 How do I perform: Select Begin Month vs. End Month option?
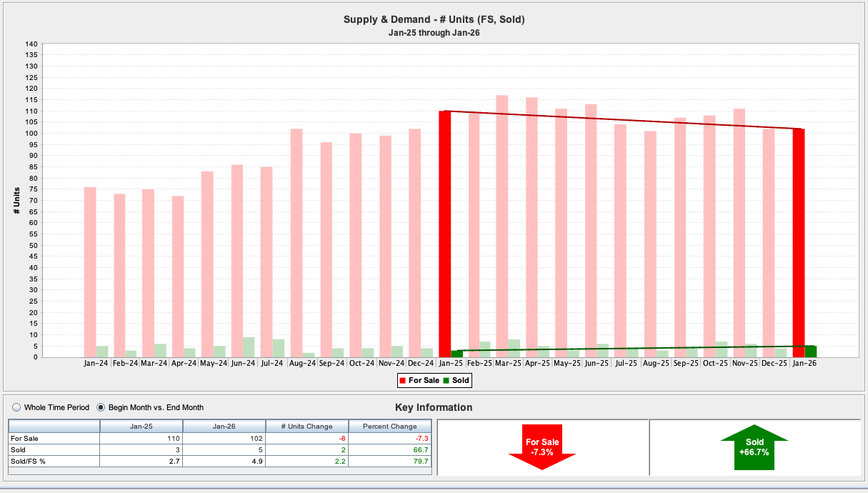coord(101,407)
